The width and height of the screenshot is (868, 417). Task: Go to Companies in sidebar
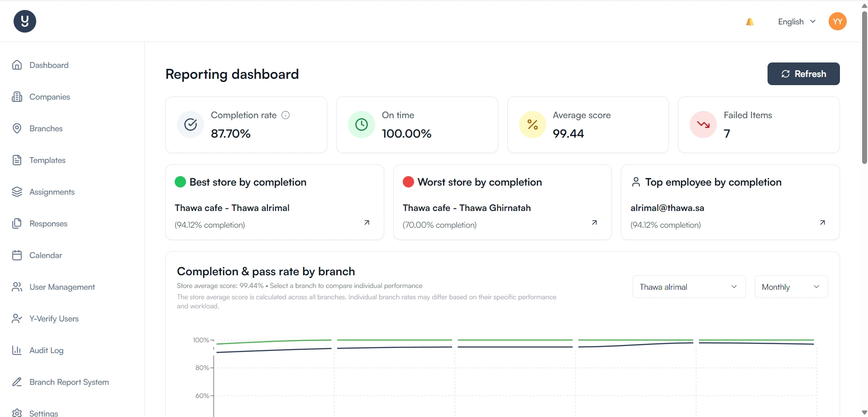point(49,97)
